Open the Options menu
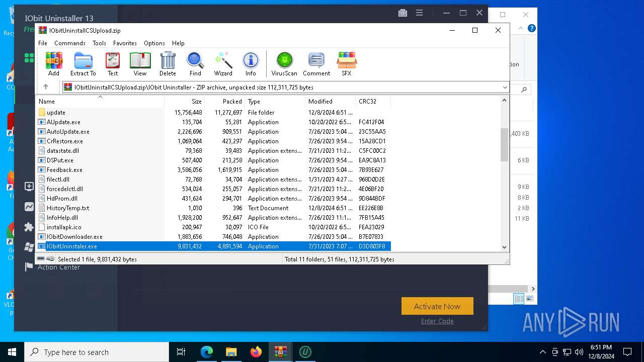 pos(154,43)
